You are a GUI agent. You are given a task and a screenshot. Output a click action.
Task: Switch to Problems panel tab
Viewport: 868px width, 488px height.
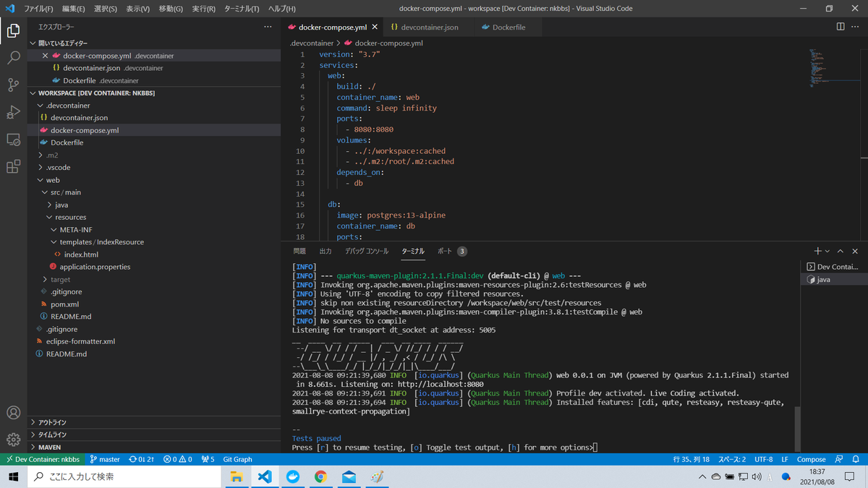click(299, 251)
